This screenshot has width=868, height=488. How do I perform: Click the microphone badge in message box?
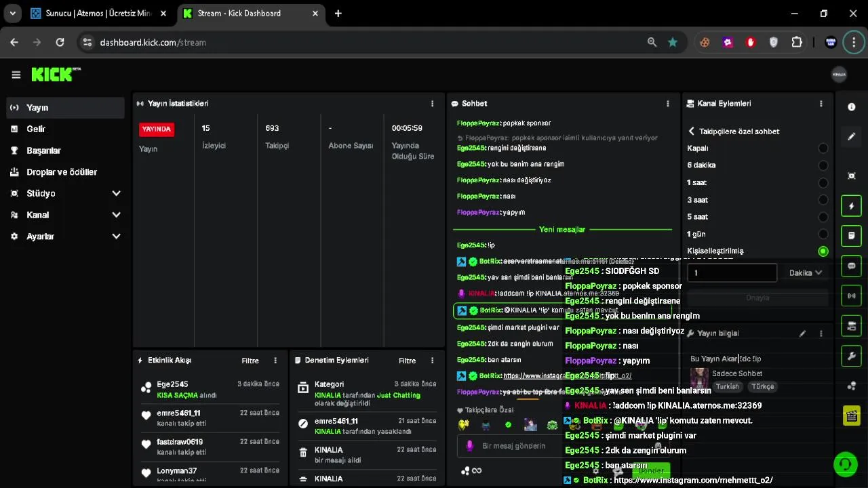[469, 446]
